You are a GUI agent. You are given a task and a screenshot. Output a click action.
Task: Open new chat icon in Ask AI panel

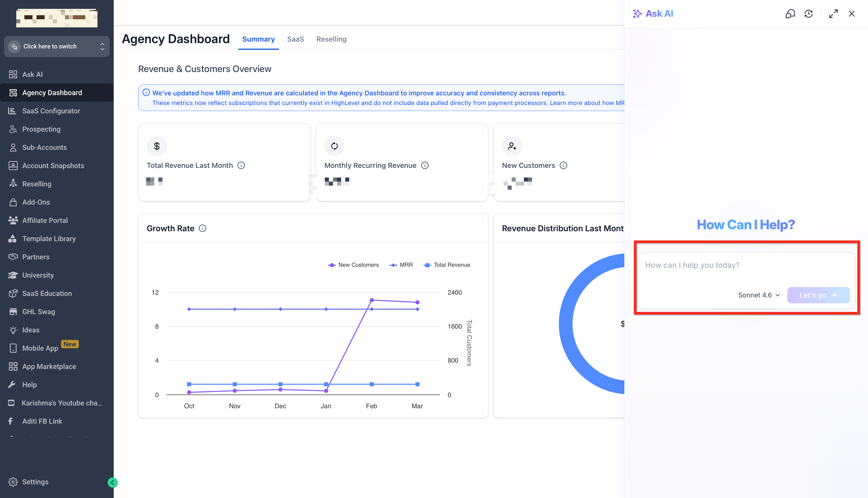tap(790, 14)
